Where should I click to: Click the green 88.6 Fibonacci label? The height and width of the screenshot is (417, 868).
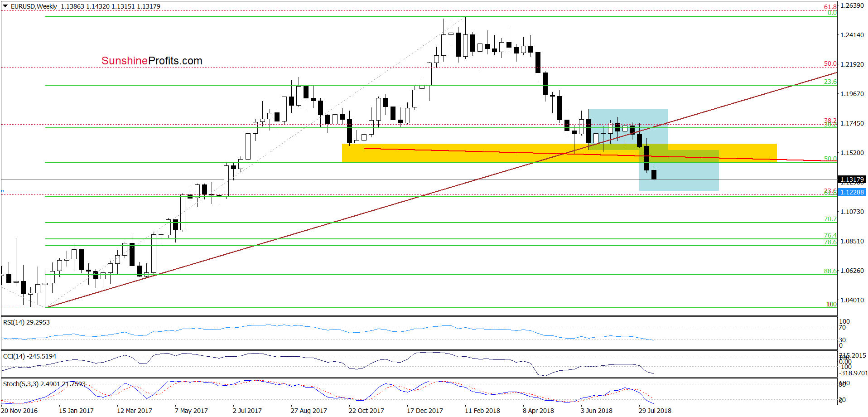click(830, 271)
